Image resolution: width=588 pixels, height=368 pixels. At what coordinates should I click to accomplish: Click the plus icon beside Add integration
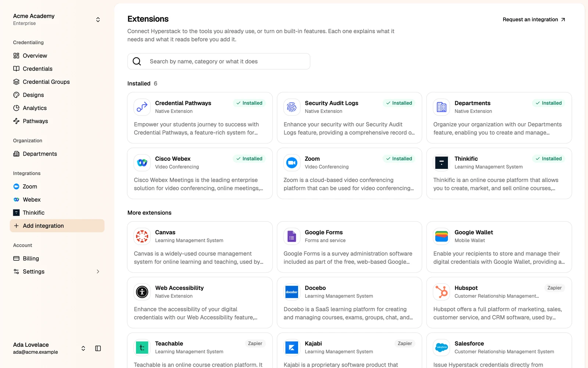16,226
